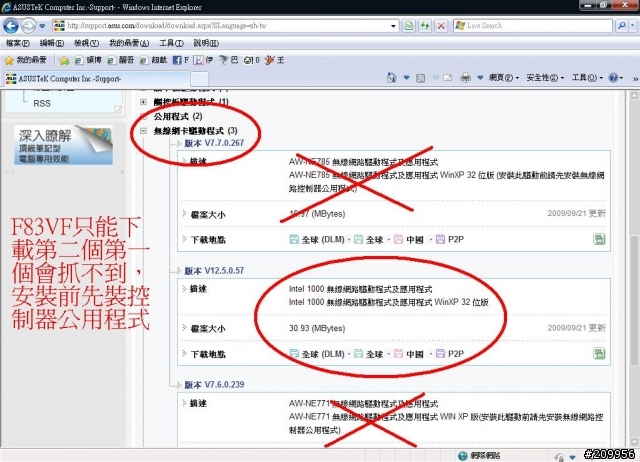This screenshot has height=462, width=640.
Task: Click the Home page icon in command bar
Action: click(391, 78)
